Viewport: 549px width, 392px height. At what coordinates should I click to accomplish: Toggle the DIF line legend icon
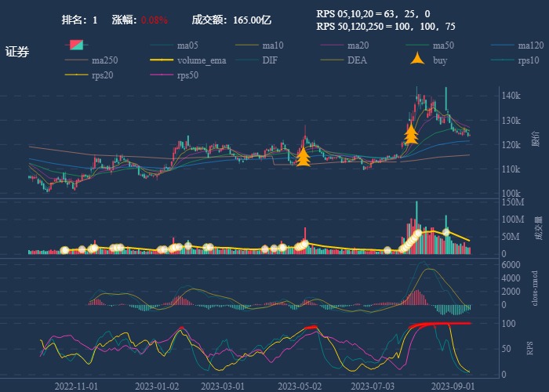coord(246,60)
